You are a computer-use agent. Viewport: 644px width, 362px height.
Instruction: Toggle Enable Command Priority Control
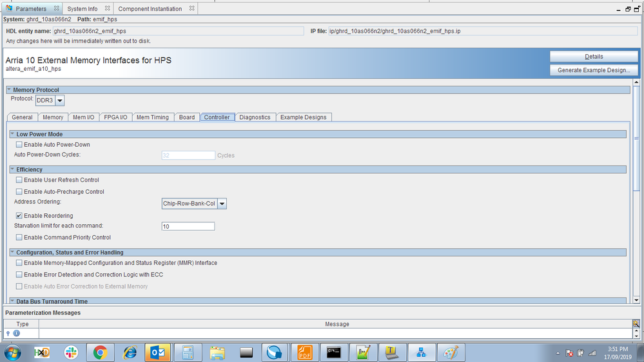click(19, 237)
